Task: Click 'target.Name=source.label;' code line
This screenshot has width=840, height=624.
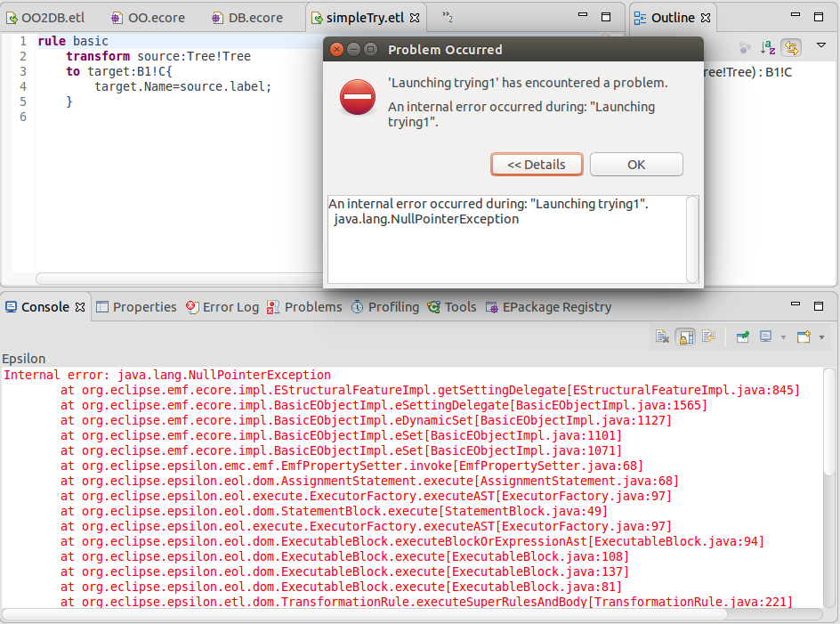Action: click(183, 86)
